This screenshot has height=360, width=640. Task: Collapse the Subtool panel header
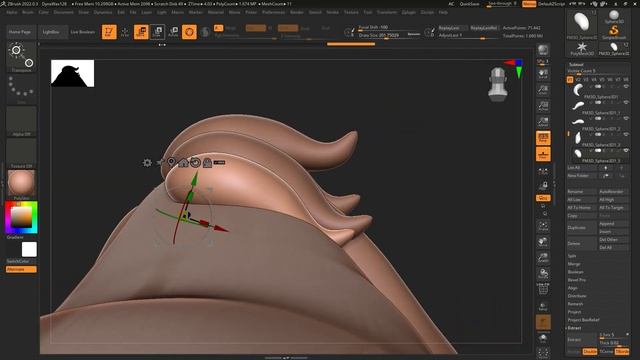pos(576,64)
